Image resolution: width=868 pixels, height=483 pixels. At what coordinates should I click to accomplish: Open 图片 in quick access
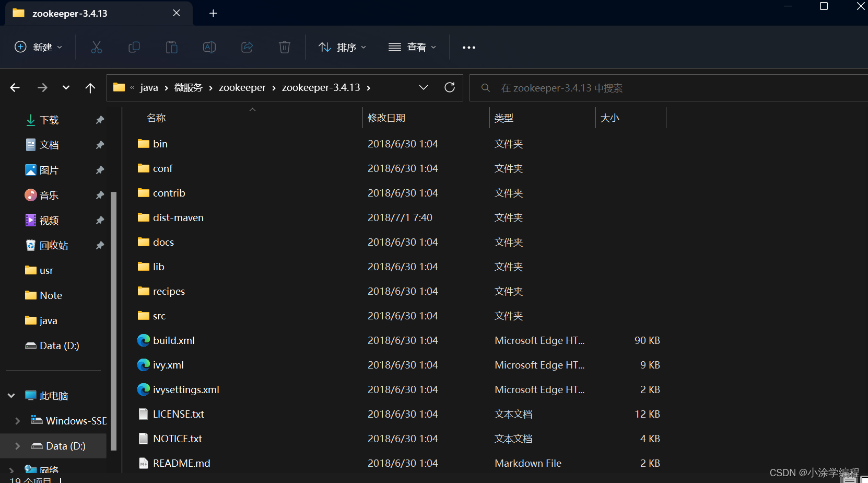[x=50, y=170]
